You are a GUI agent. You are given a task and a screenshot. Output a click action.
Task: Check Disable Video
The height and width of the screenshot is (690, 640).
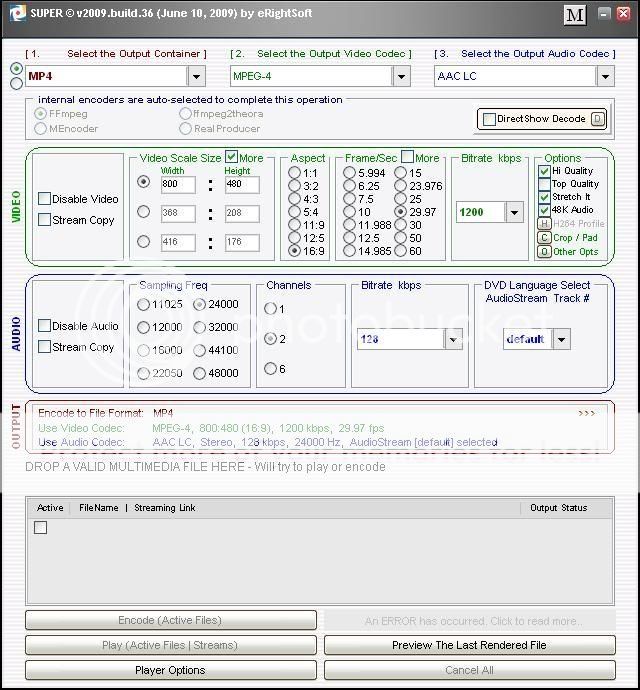[44, 199]
